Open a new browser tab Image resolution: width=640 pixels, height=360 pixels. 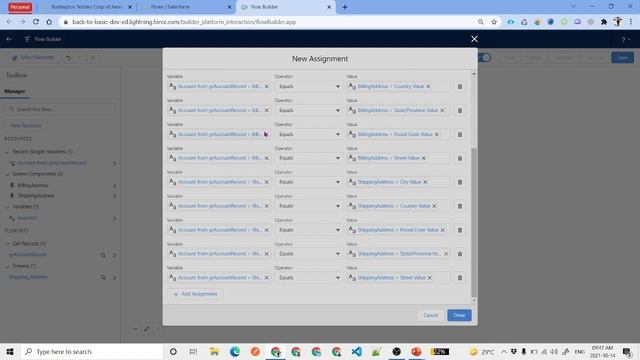(x=345, y=7)
